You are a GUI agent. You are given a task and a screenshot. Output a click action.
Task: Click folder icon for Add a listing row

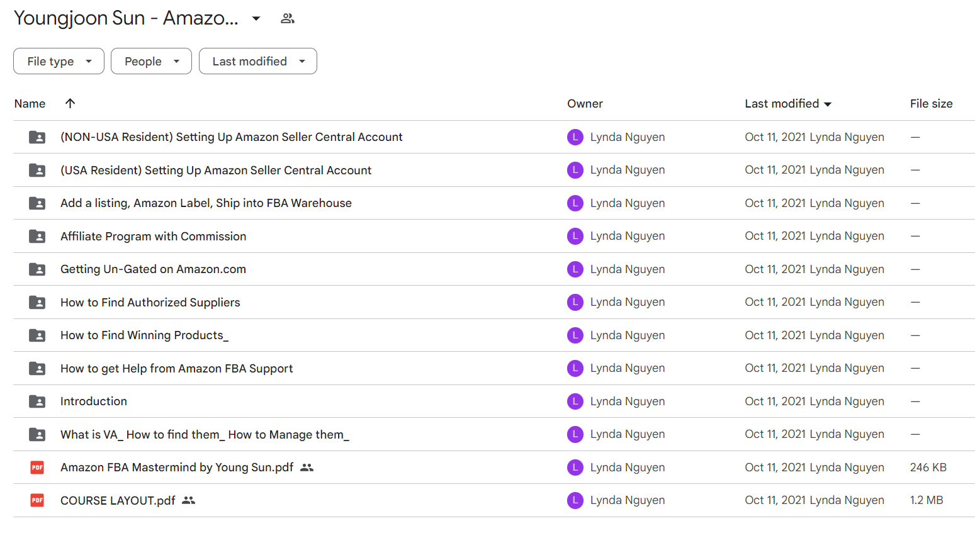tap(37, 203)
